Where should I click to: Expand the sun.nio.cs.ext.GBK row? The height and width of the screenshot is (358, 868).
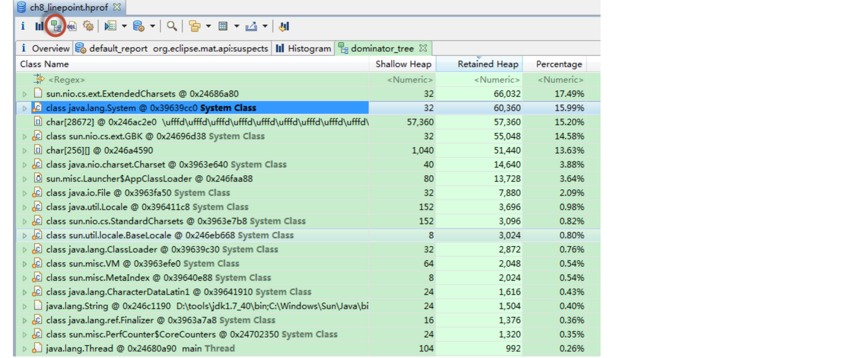point(25,137)
